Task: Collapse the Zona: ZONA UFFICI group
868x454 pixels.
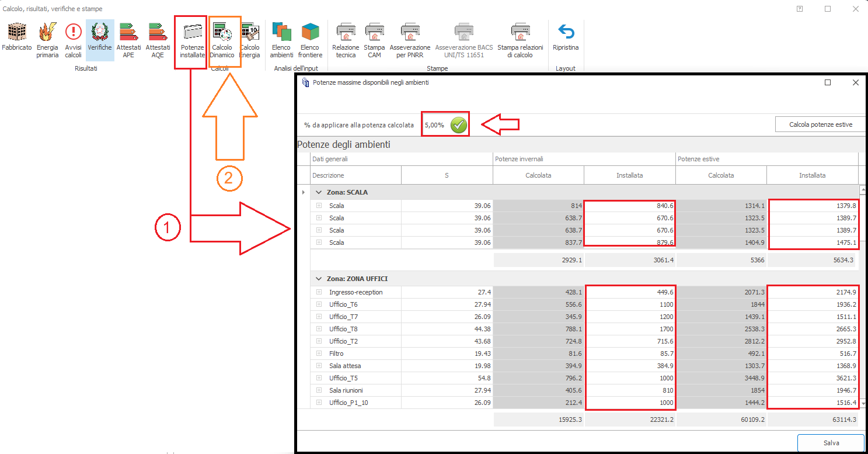Action: coord(319,279)
